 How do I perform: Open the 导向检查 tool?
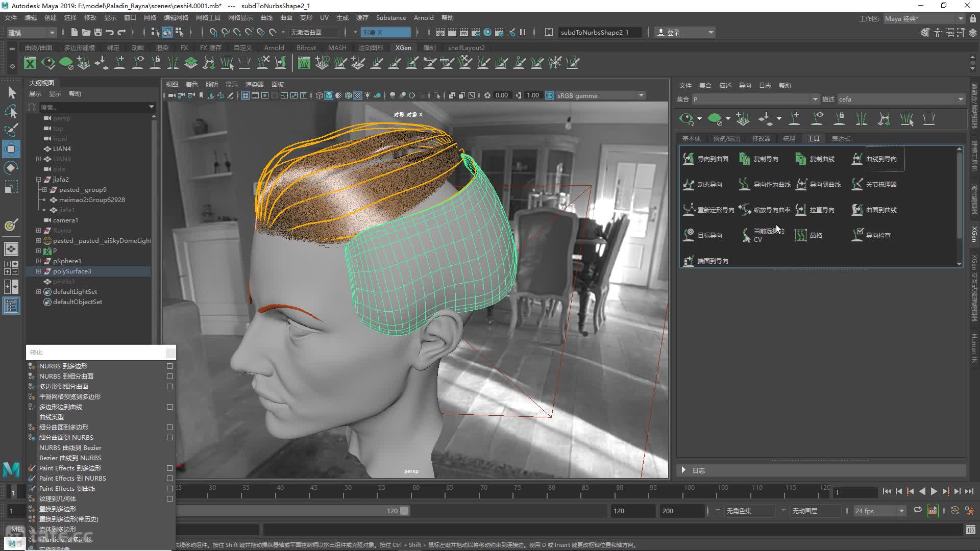pos(871,235)
